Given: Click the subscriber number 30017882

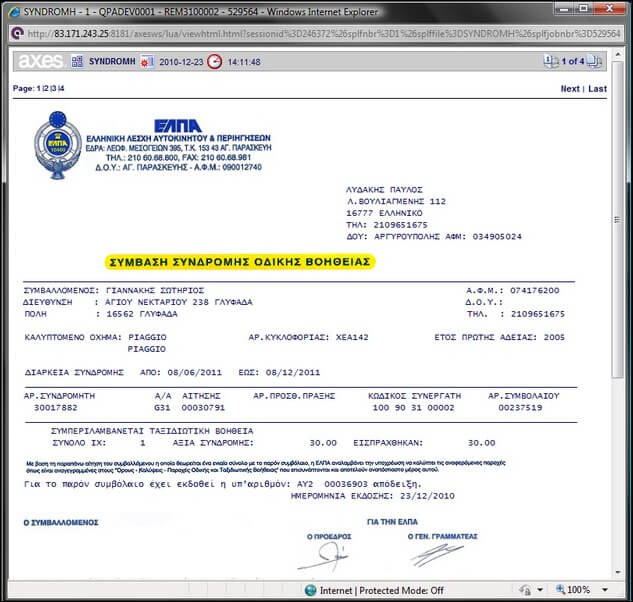Looking at the screenshot, I should pyautogui.click(x=56, y=408).
